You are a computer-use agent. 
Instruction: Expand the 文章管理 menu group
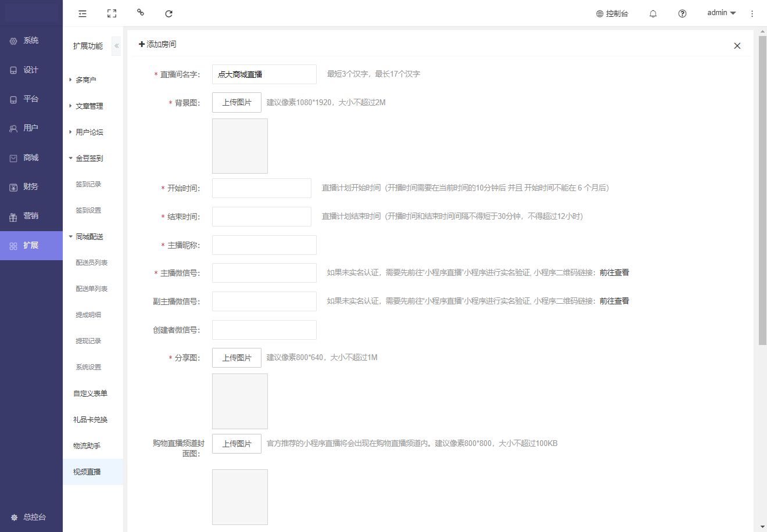89,106
